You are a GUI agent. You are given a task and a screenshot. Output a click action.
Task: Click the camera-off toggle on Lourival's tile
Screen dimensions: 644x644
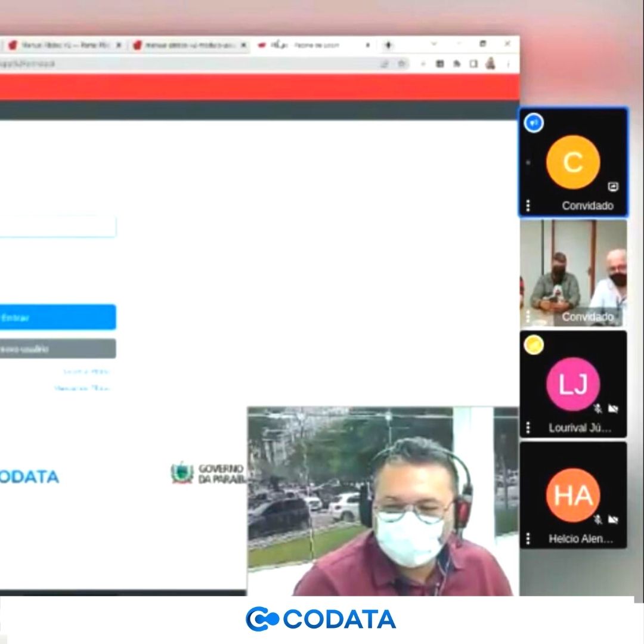pyautogui.click(x=612, y=408)
